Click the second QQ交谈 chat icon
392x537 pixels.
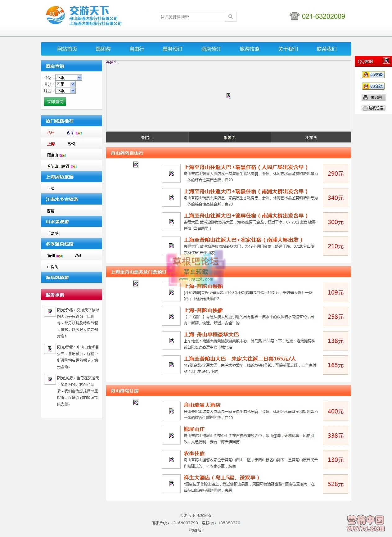[x=373, y=86]
